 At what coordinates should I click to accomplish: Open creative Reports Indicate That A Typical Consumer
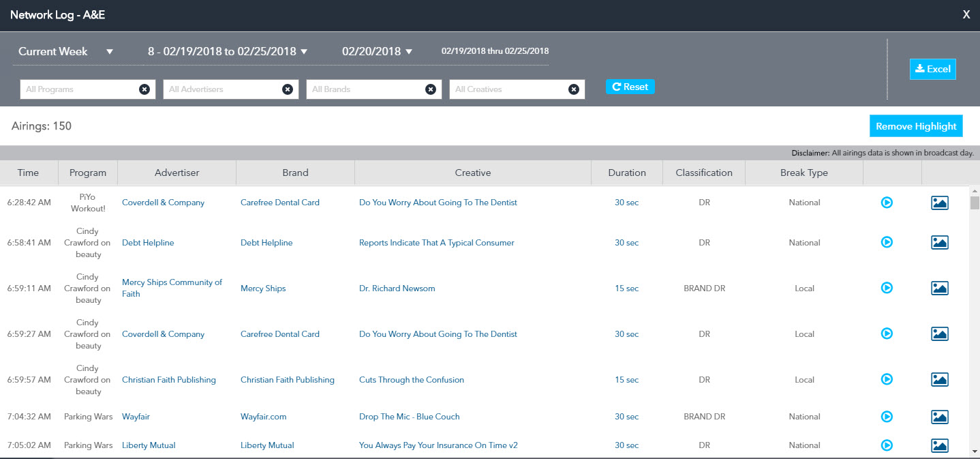(437, 243)
